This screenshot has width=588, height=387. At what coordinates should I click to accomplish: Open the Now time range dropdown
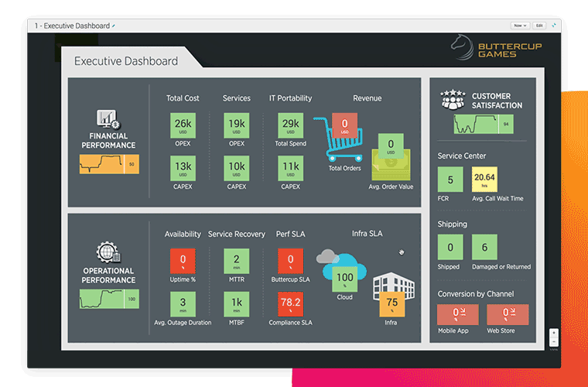pyautogui.click(x=520, y=26)
